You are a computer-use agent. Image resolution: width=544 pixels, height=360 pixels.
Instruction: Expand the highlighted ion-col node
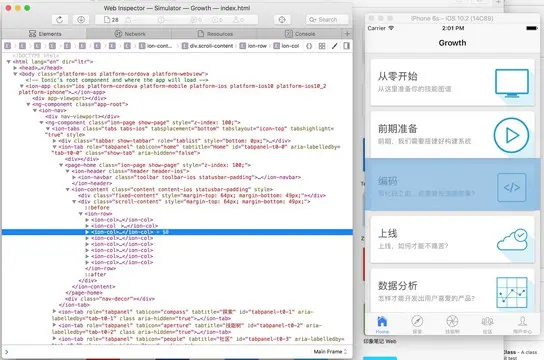87,232
